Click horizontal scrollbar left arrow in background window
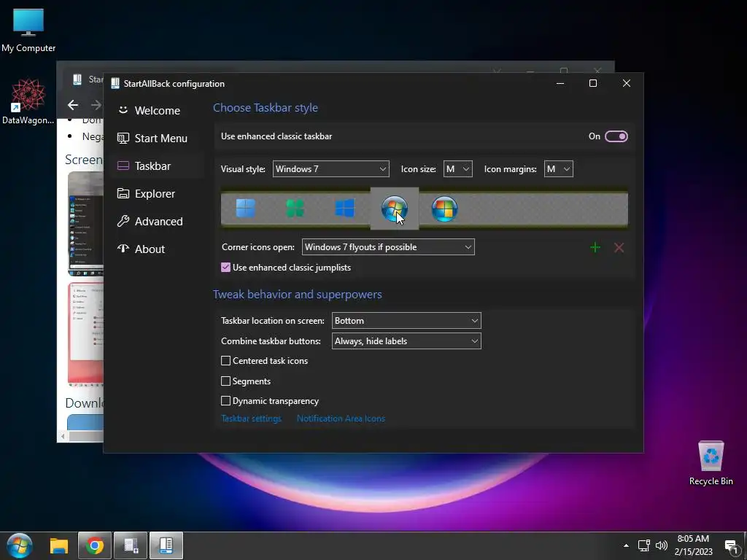Viewport: 747px width, 560px height. pyautogui.click(x=63, y=436)
